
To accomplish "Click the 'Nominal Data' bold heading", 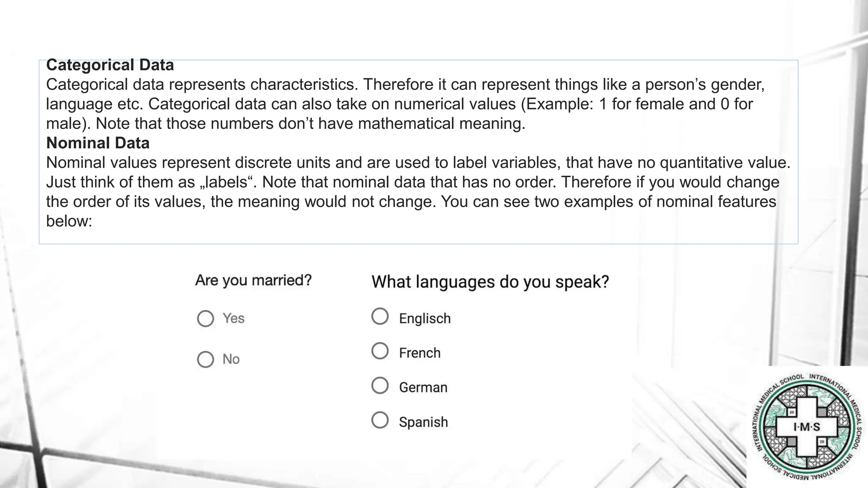I will tap(98, 143).
